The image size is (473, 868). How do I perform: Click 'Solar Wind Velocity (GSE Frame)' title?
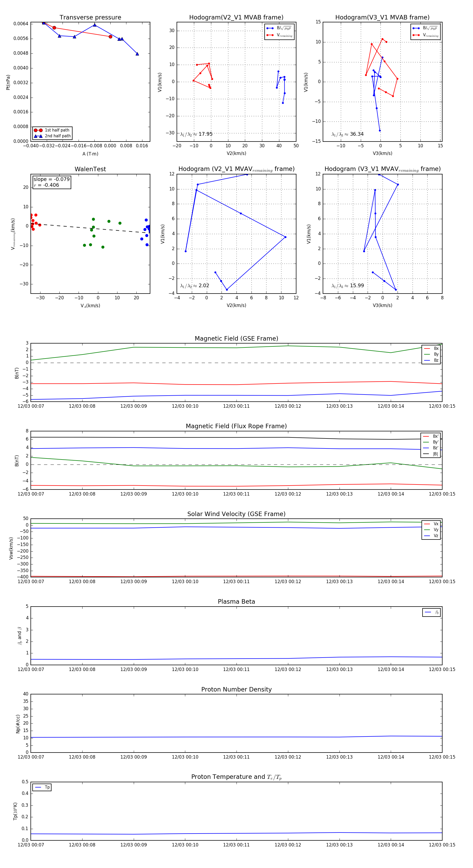(236, 514)
